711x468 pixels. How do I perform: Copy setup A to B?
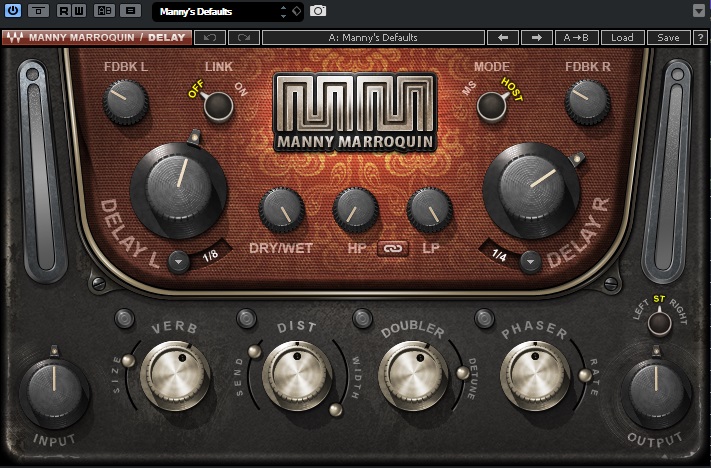pyautogui.click(x=576, y=38)
